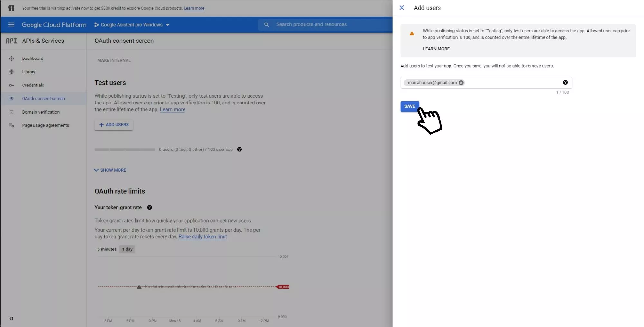Click the chart warning triangle marker
This screenshot has width=644, height=327.
139,287
